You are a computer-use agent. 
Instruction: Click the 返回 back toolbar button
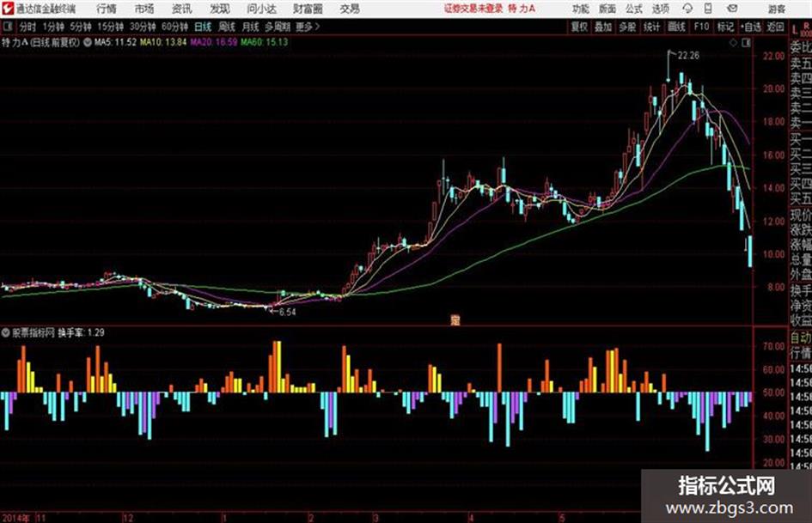(x=775, y=27)
